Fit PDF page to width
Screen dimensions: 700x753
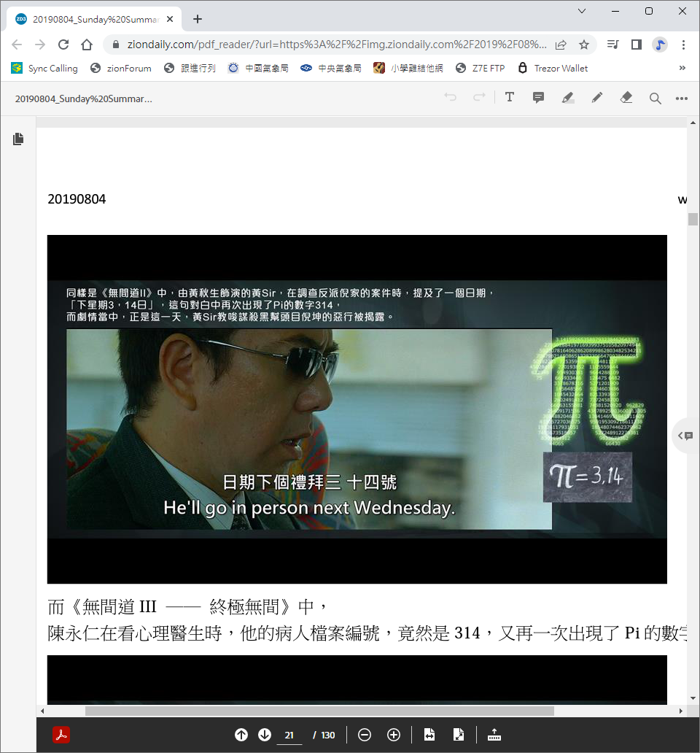tap(429, 735)
